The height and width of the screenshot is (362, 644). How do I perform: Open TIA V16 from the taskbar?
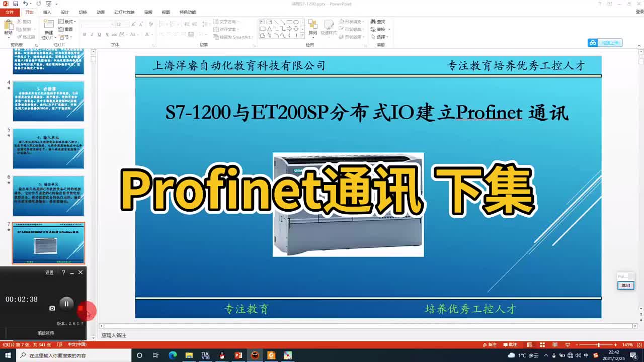(x=205, y=355)
